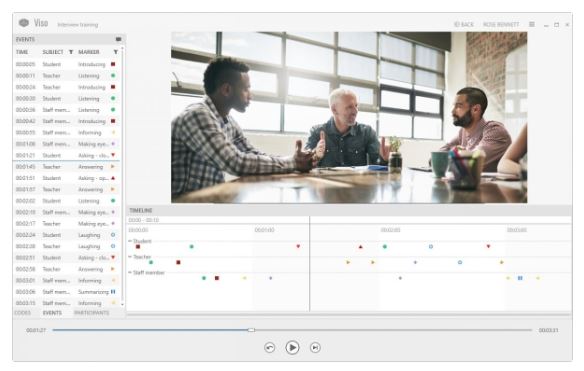Click the red square on Student Introducing row
This screenshot has height=371, width=584.
click(113, 64)
